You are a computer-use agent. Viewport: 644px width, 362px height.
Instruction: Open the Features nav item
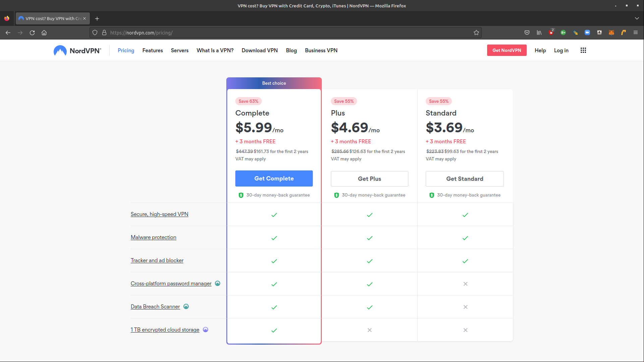click(x=153, y=50)
